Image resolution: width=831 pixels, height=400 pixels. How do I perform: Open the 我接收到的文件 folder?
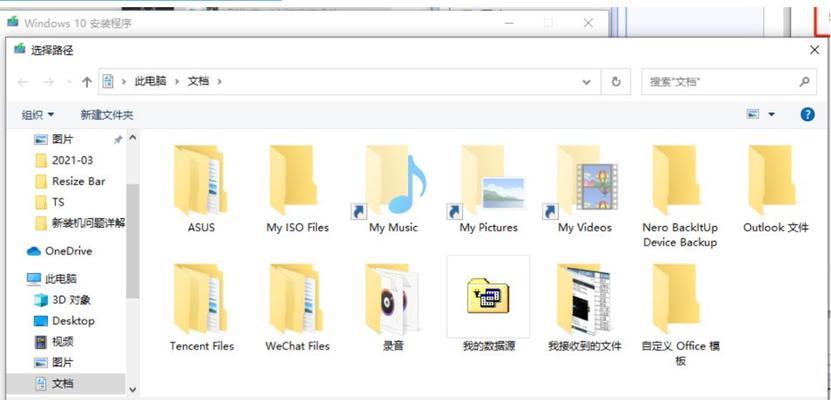coord(585,307)
